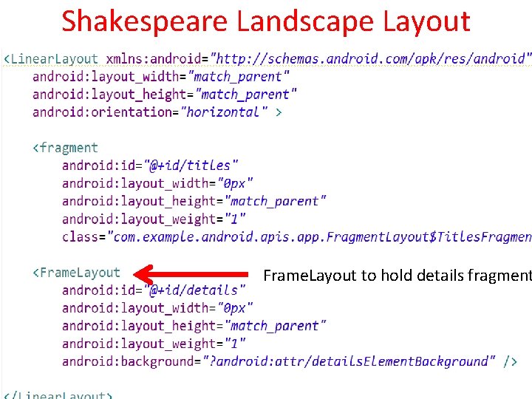Click the 'FrameLayout to hold details fragment' caption
This screenshot has width=532, height=399.
[398, 276]
